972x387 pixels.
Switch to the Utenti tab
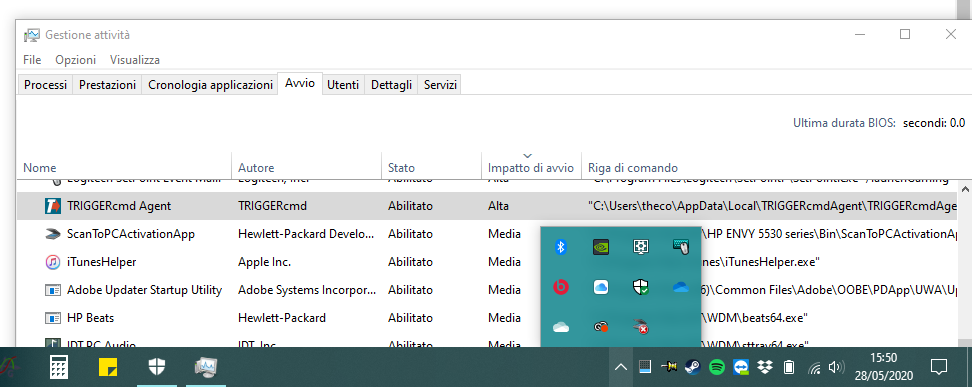point(343,85)
